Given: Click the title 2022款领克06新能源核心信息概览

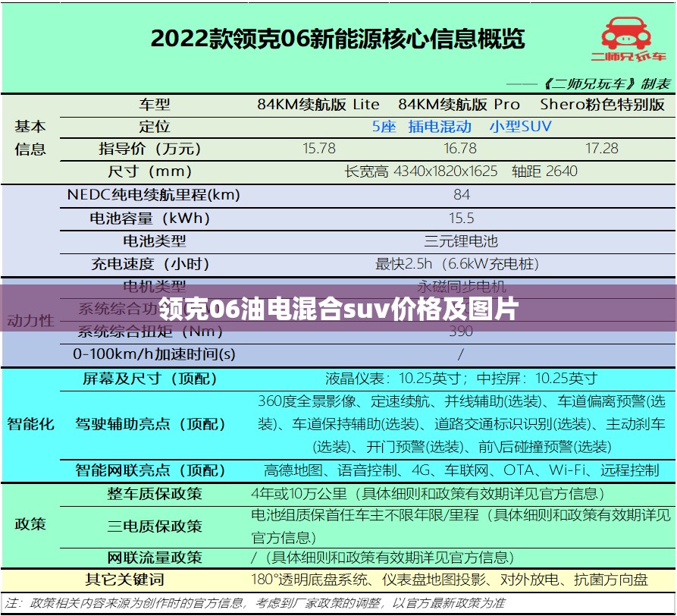Looking at the screenshot, I should point(337,39).
